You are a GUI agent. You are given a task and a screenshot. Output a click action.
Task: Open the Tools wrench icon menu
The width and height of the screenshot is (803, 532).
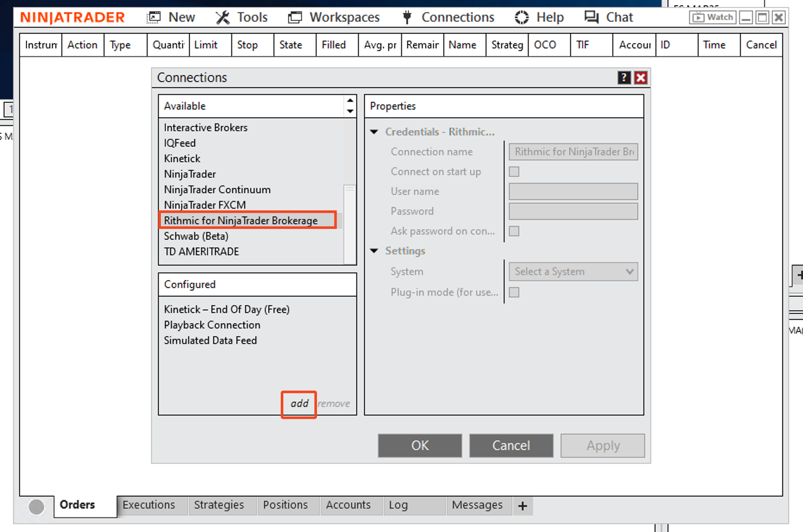pyautogui.click(x=223, y=18)
